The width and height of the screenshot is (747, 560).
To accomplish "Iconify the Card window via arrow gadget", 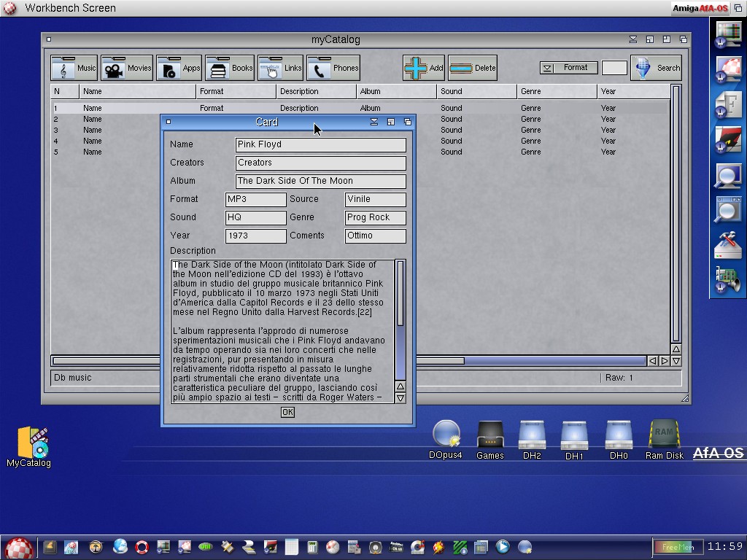I will click(x=374, y=122).
